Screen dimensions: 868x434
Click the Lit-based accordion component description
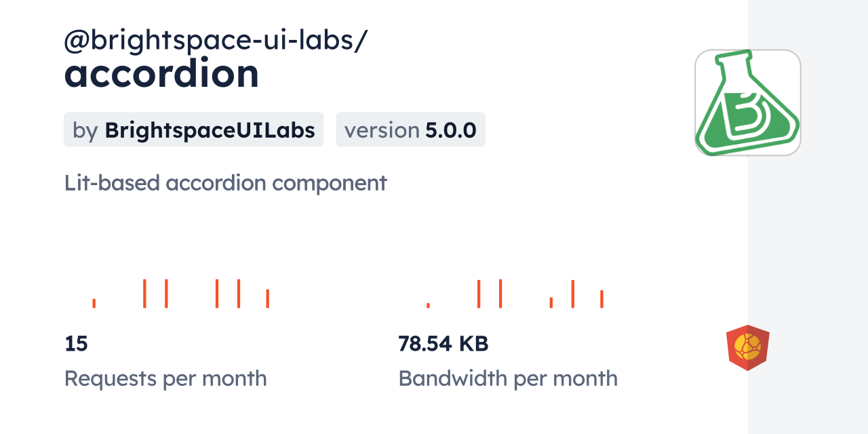click(x=225, y=183)
